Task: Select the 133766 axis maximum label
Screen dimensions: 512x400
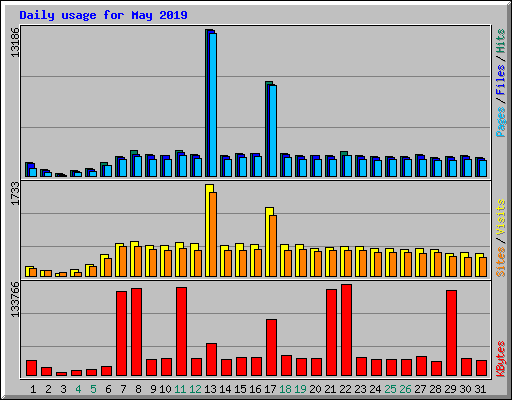Action: point(15,300)
